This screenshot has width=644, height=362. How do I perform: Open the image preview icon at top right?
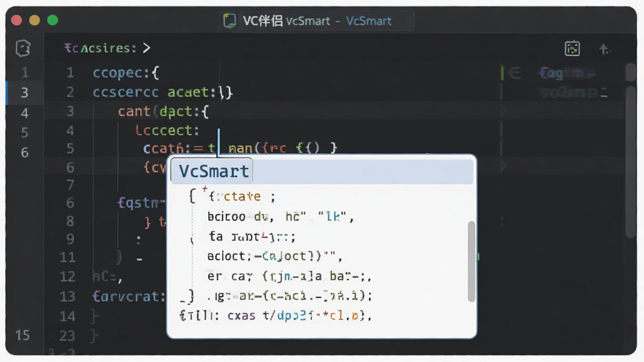coord(572,48)
